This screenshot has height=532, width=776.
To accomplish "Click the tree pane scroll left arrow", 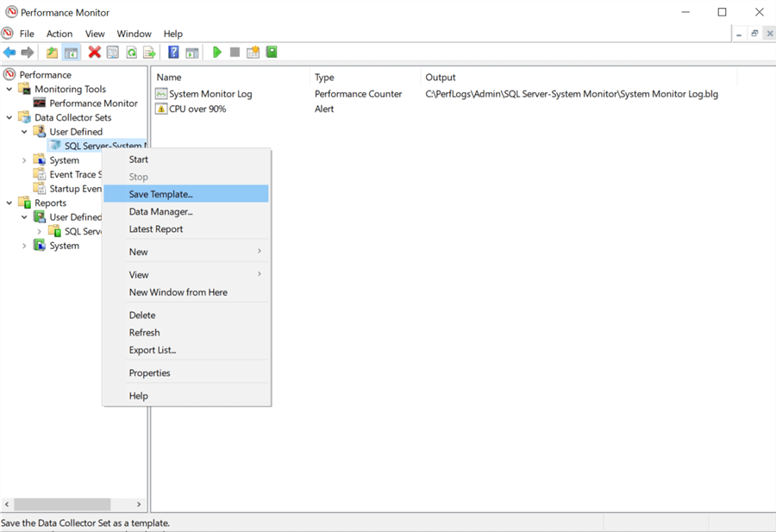I will [x=7, y=504].
